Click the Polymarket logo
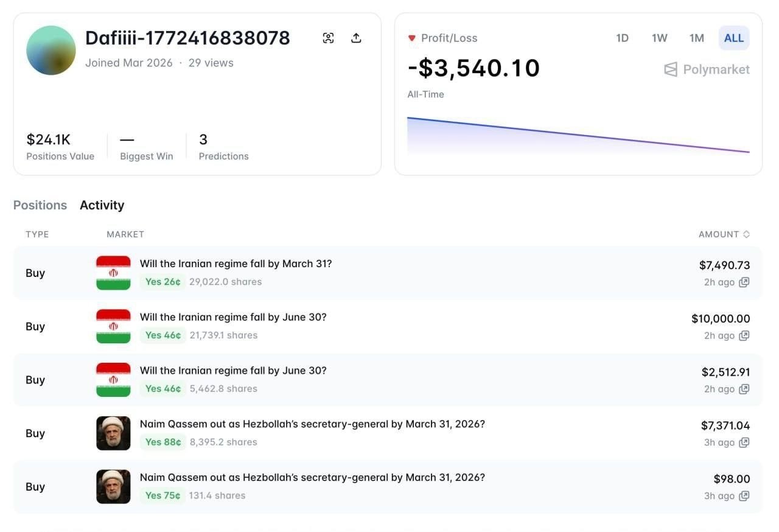This screenshot has width=779, height=532. point(707,69)
